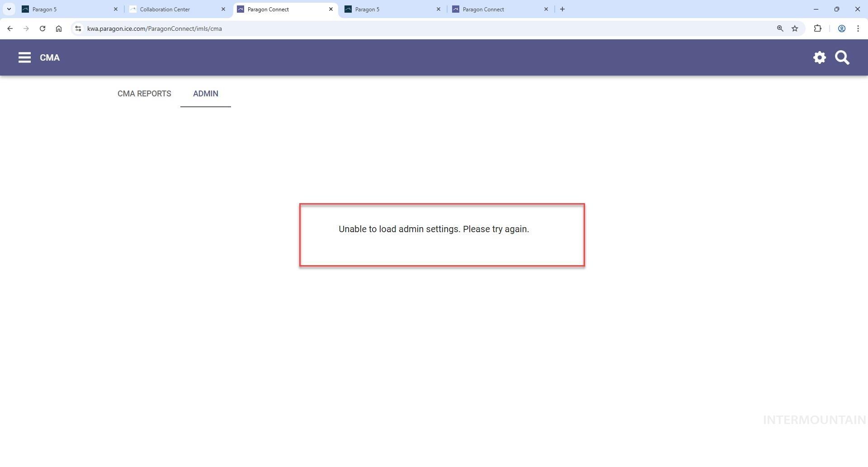The height and width of the screenshot is (467, 868).
Task: Switch to the Collaboration Center browser tab
Action: tap(172, 9)
